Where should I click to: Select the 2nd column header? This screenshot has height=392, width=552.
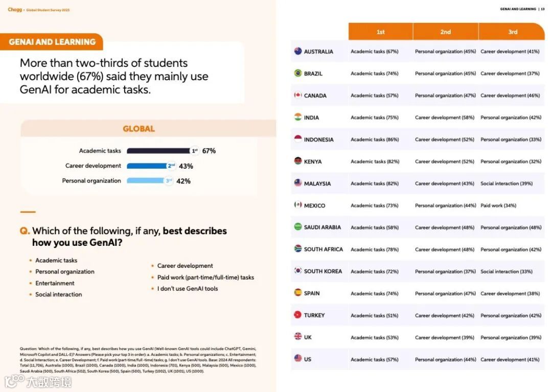tap(446, 32)
